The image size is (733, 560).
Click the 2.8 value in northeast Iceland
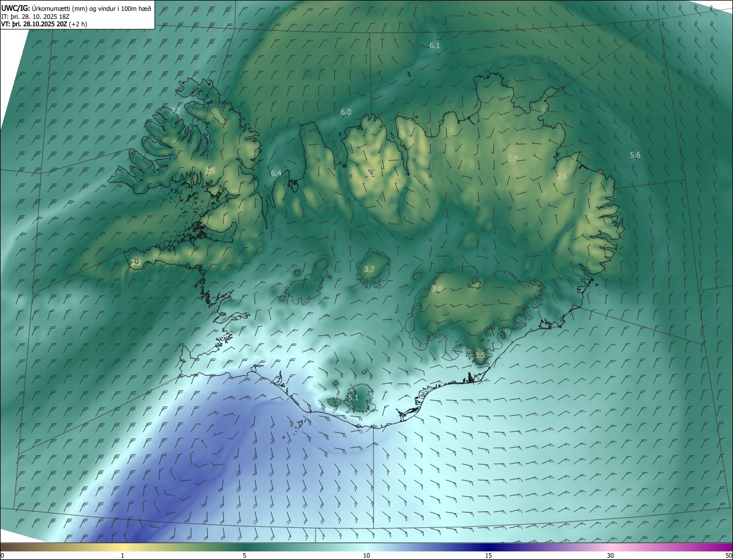pyautogui.click(x=513, y=158)
